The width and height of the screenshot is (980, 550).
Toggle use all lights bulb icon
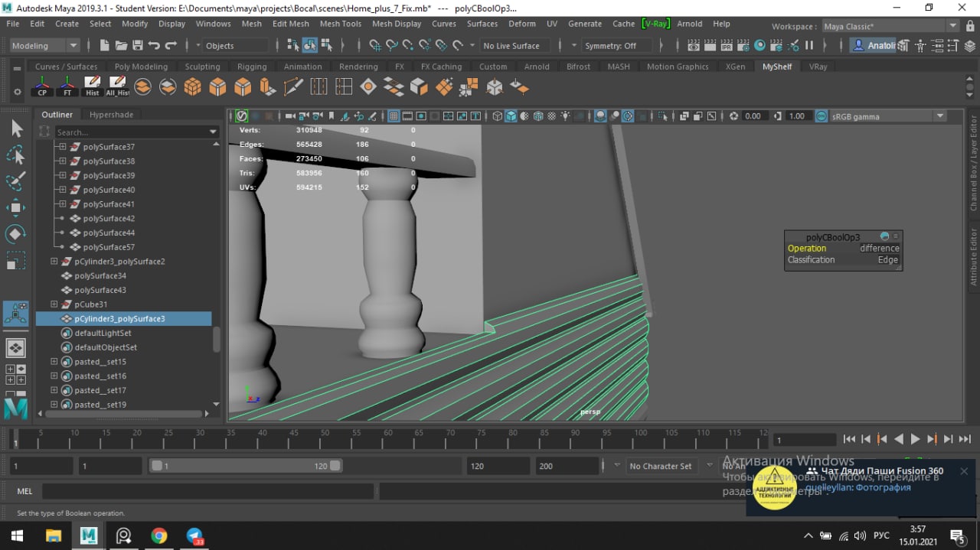(x=565, y=116)
